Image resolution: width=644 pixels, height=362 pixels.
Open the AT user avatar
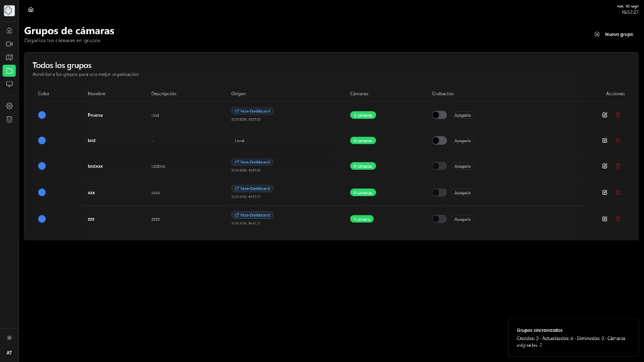(9, 353)
